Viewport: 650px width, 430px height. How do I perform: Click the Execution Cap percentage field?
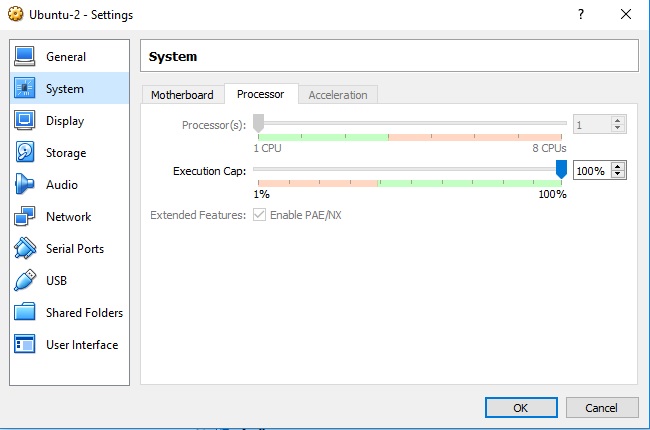pyautogui.click(x=591, y=171)
